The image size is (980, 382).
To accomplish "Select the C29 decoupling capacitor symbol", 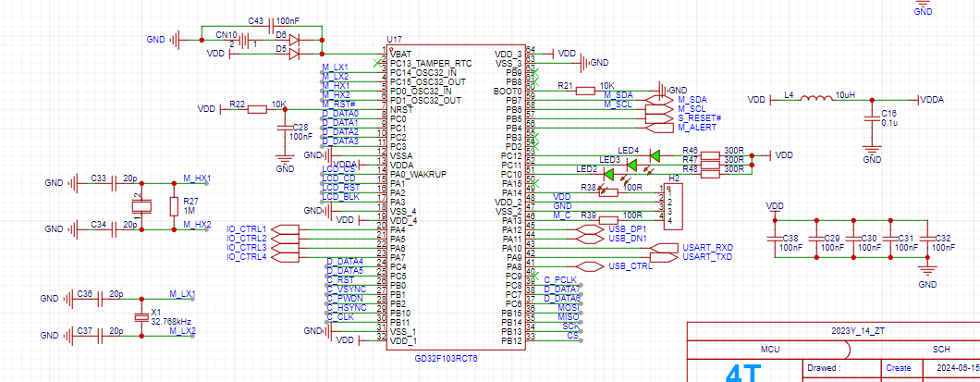I will click(x=816, y=239).
